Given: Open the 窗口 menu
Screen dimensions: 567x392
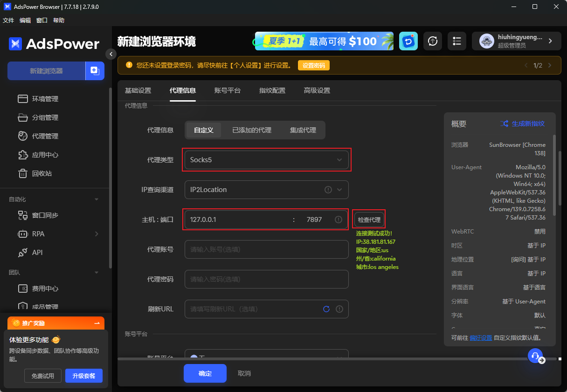Looking at the screenshot, I should coord(42,21).
